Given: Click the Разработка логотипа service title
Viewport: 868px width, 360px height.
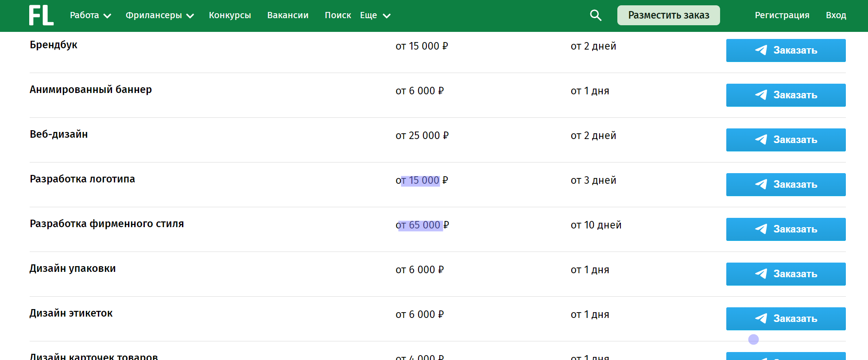Looking at the screenshot, I should coord(82,179).
